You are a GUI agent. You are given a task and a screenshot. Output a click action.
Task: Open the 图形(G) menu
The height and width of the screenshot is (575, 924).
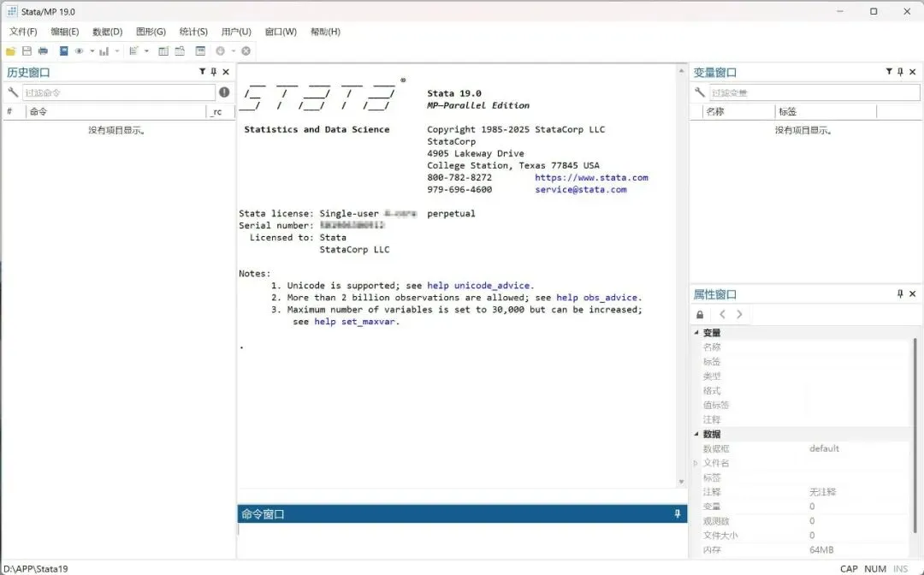151,32
